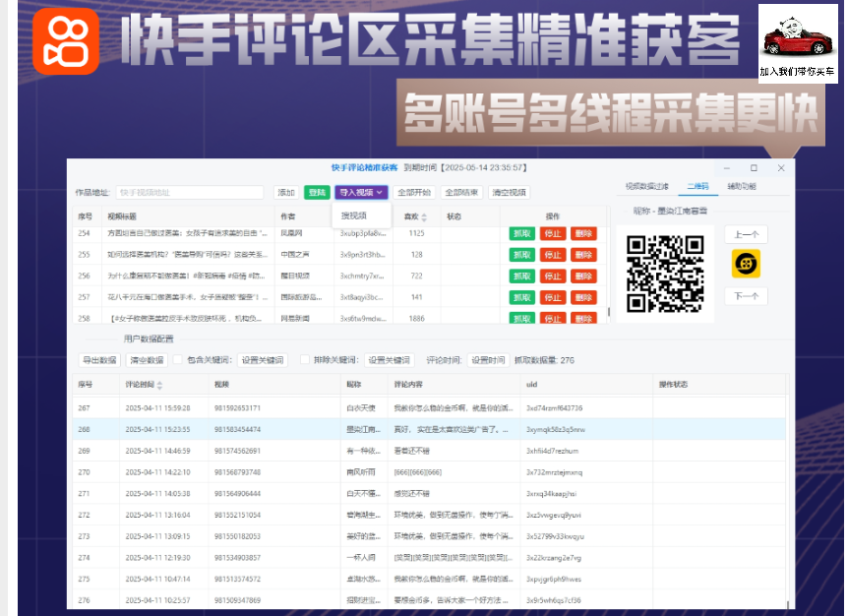Choose 搜视频 from the dropdown menu
The height and width of the screenshot is (616, 848).
[354, 216]
